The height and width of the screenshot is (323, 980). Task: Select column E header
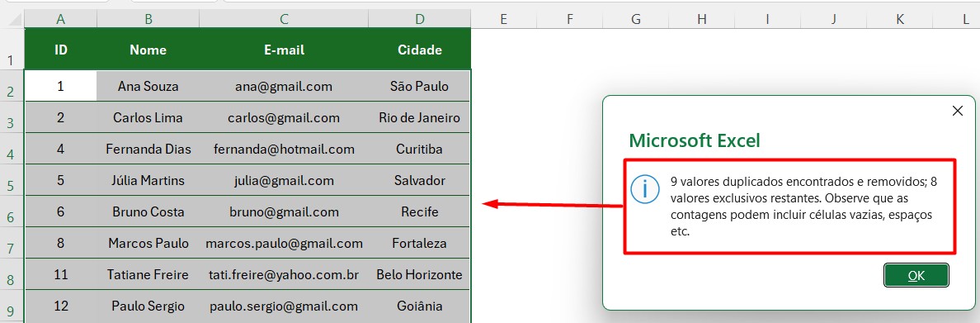pos(503,19)
